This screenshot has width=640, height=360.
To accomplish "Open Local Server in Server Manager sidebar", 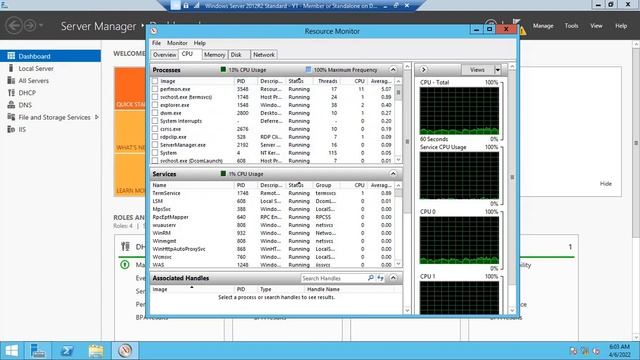I will click(x=36, y=69).
